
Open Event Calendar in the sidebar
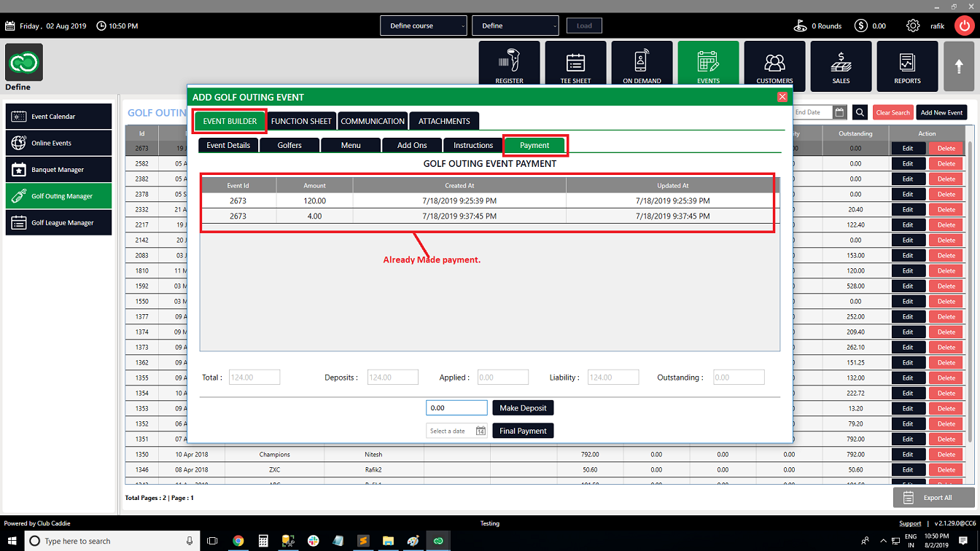pos(59,117)
